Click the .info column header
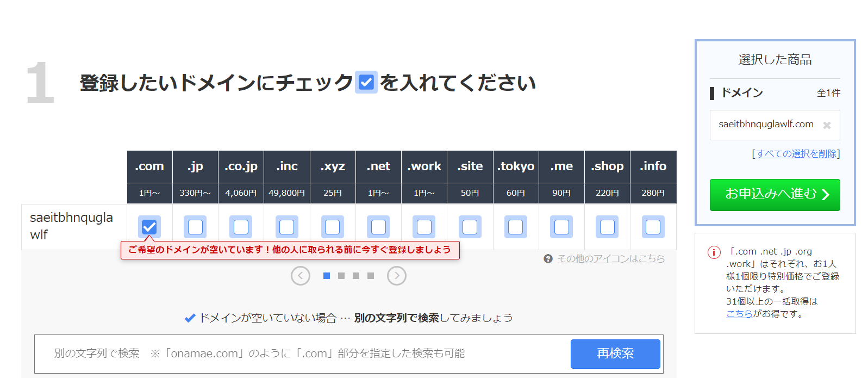Viewport: 868px width, 378px height. (x=653, y=166)
